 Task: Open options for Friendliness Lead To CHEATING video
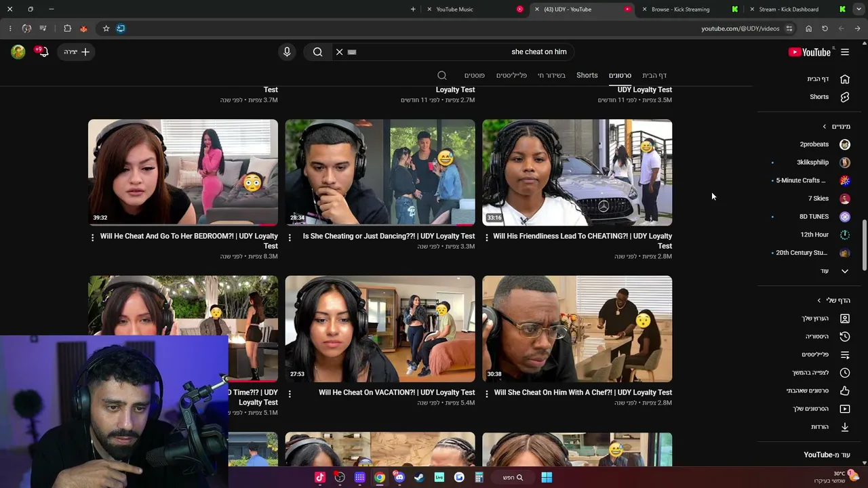coord(487,237)
